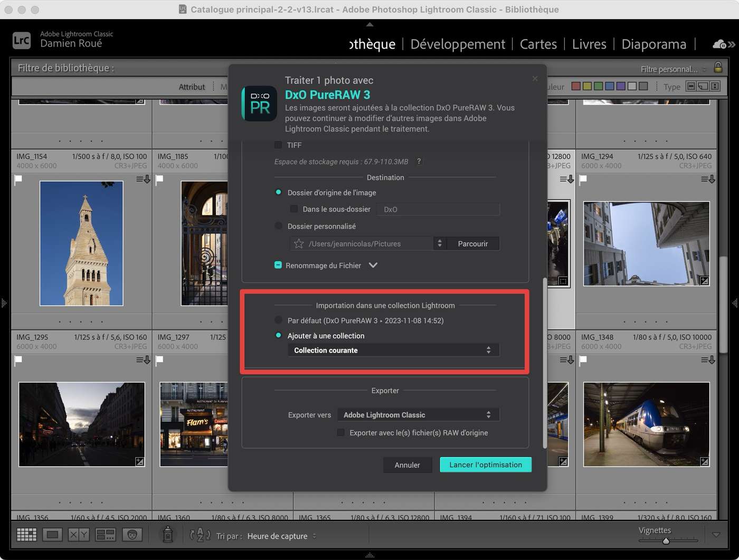Select the night train thumbnail IMG_1348
The width and height of the screenshot is (739, 560).
coord(646,424)
